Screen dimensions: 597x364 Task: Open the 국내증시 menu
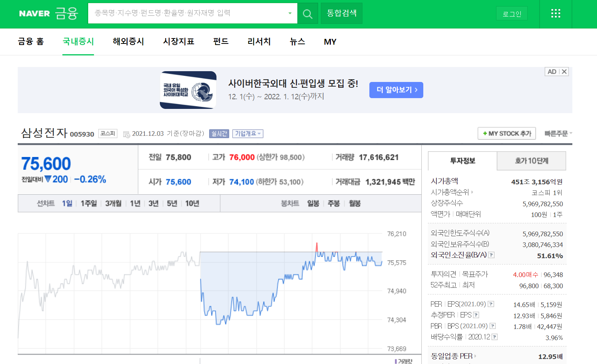(78, 42)
